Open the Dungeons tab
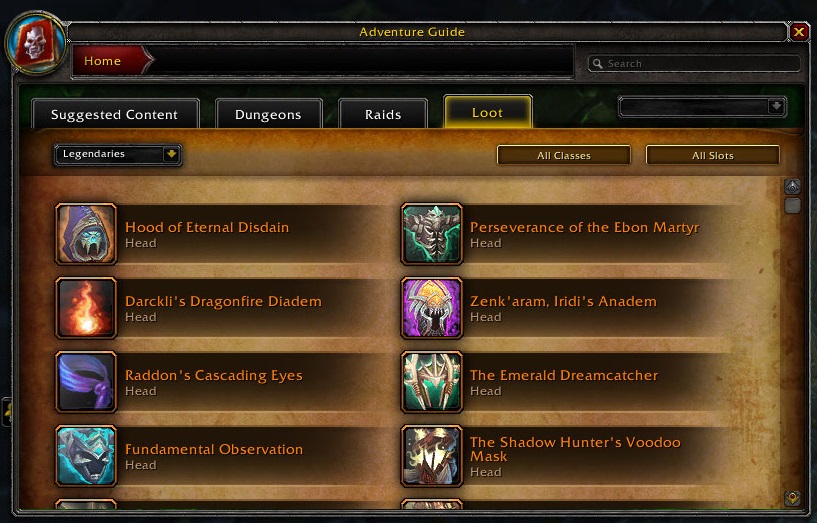This screenshot has width=817, height=523. pos(268,114)
